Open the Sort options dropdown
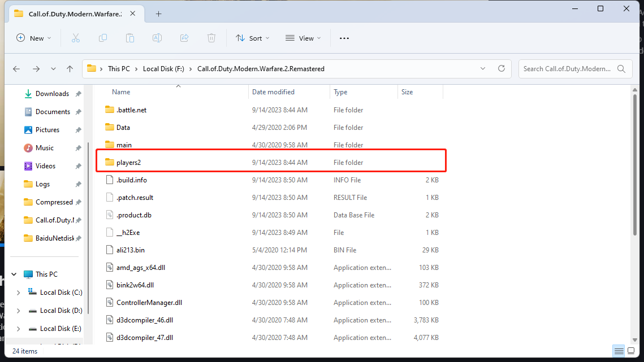This screenshot has height=362, width=644. (252, 38)
